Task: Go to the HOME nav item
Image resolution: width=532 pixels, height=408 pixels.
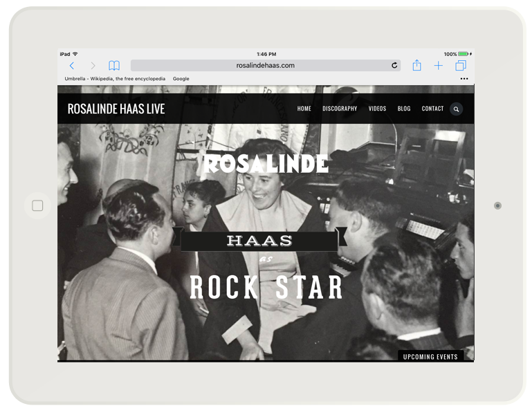Action: click(x=304, y=109)
